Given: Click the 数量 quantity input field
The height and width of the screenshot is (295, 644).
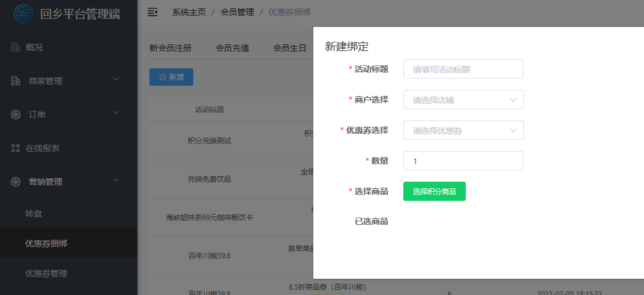Looking at the screenshot, I should pos(463,161).
